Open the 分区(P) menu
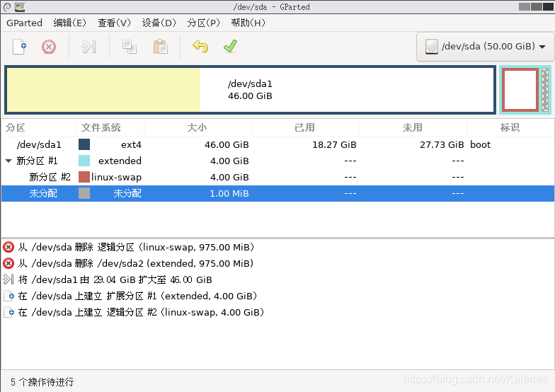555x392 pixels. pyautogui.click(x=203, y=23)
